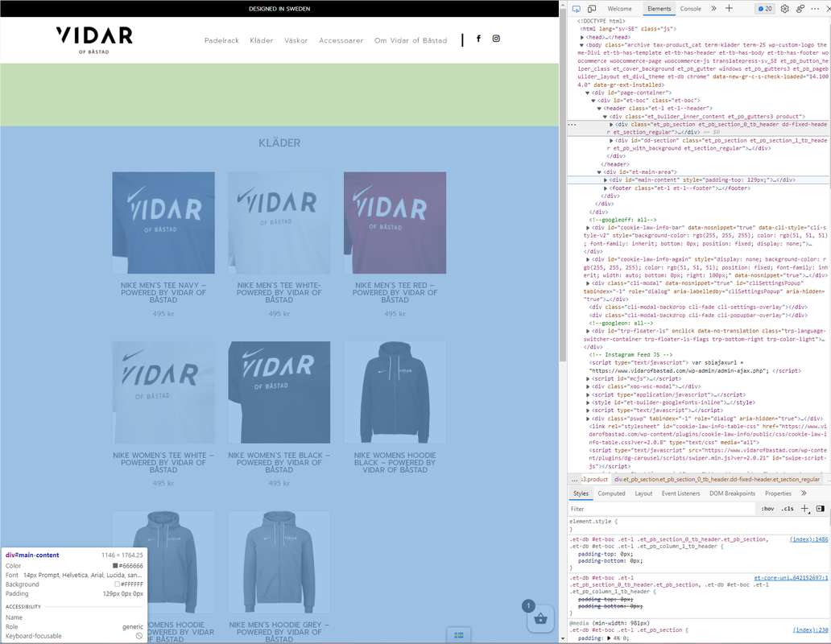This screenshot has height=644, width=831.
Task: Select the div.et_pb_section breadcrumb item
Action: pos(717,479)
